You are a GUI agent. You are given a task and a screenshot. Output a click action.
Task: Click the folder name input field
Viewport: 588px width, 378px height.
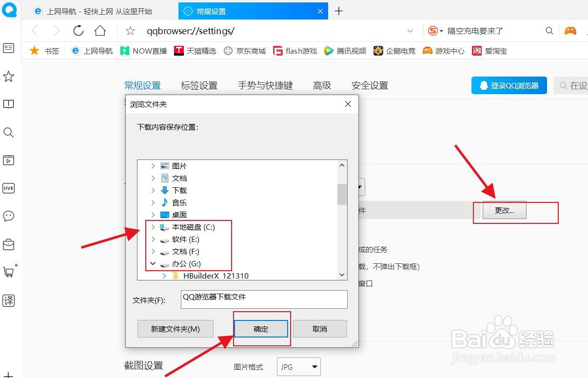click(x=263, y=299)
